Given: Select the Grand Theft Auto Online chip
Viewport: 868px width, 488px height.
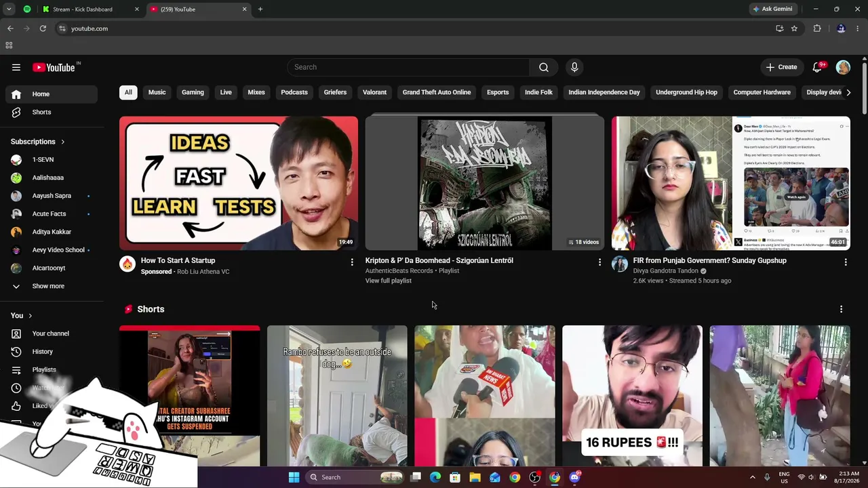Looking at the screenshot, I should pyautogui.click(x=437, y=92).
